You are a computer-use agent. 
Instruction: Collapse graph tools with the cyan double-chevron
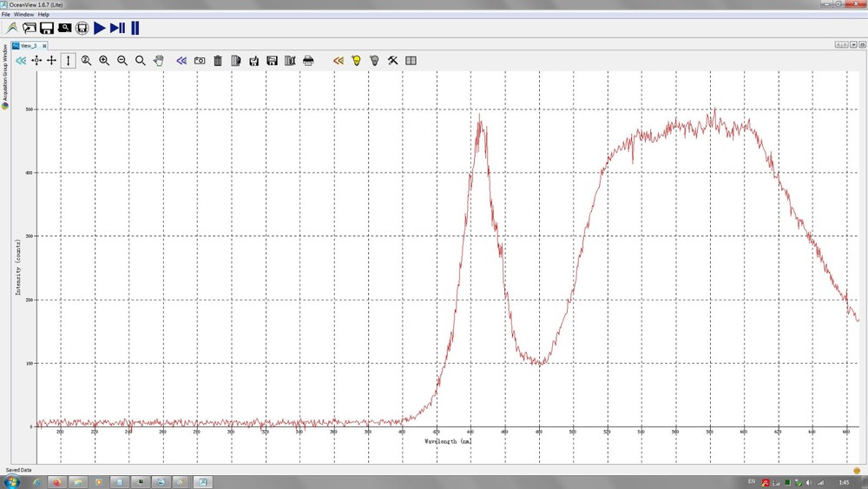(x=21, y=60)
